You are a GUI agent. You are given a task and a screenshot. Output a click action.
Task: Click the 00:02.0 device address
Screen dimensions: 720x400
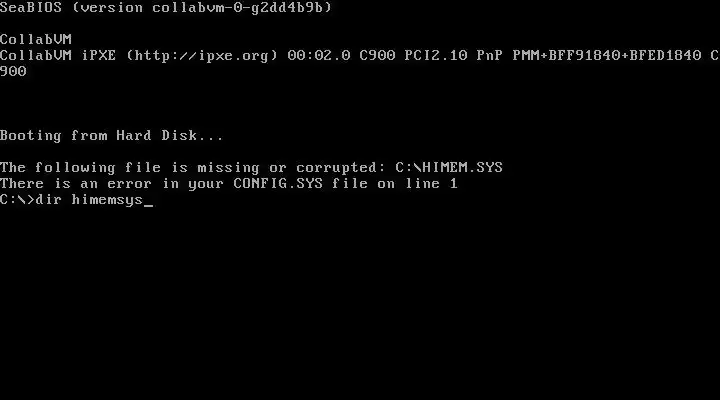[319, 56]
